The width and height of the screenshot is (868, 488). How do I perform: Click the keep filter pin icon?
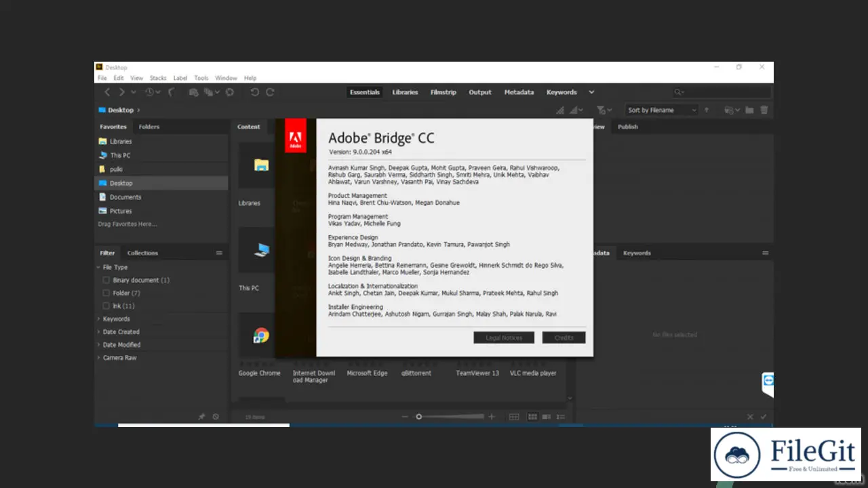pyautogui.click(x=201, y=417)
